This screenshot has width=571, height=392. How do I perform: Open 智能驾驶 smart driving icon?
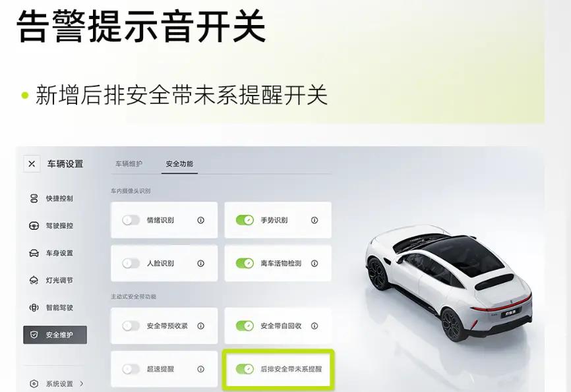tap(34, 308)
